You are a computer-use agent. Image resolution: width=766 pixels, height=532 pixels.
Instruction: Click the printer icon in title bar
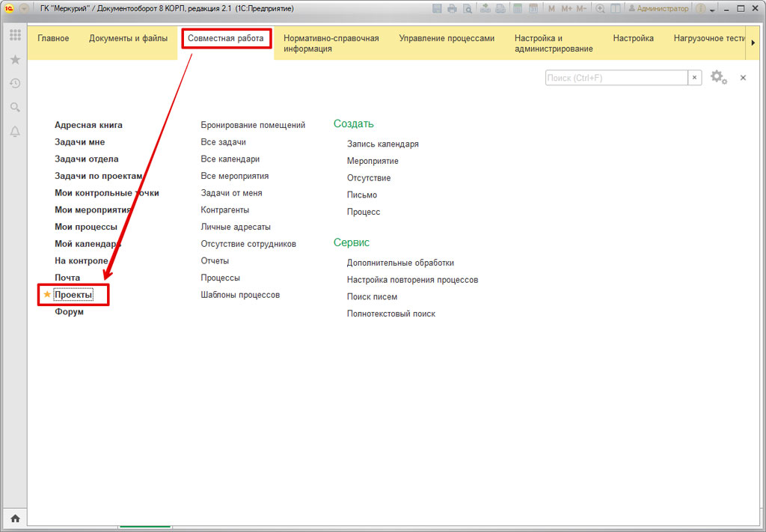click(x=452, y=9)
